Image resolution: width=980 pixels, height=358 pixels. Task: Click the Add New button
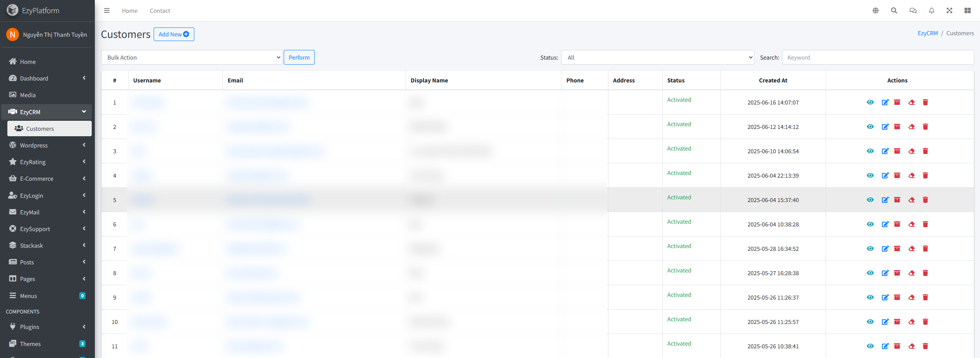click(174, 34)
